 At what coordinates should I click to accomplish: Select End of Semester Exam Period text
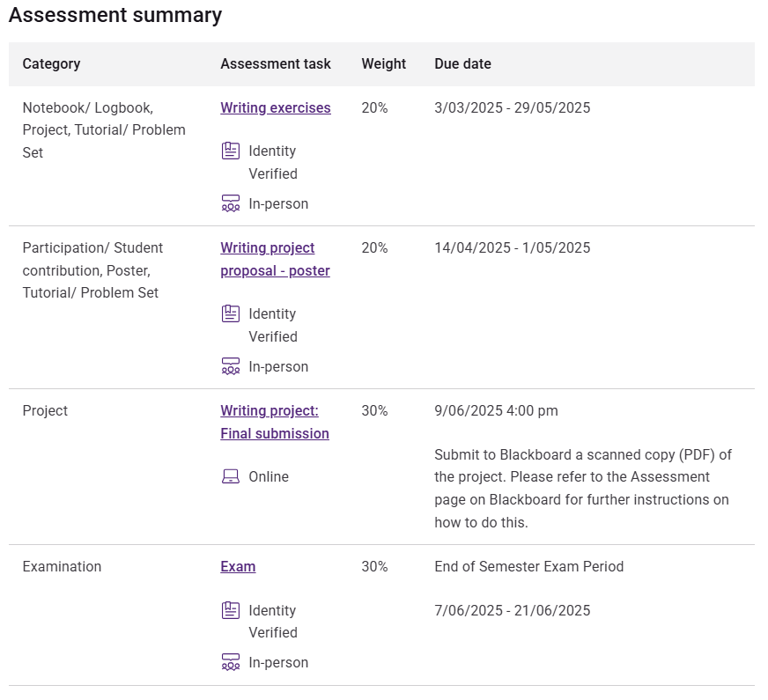pos(528,567)
